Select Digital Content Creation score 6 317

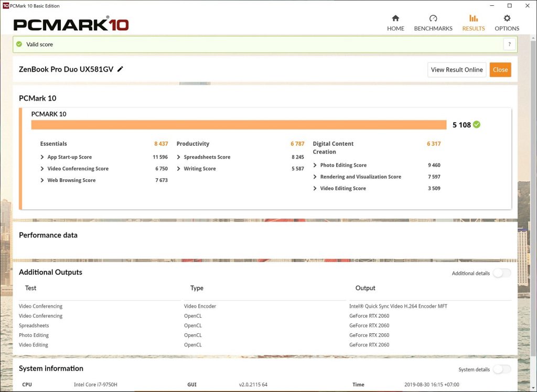(x=434, y=144)
